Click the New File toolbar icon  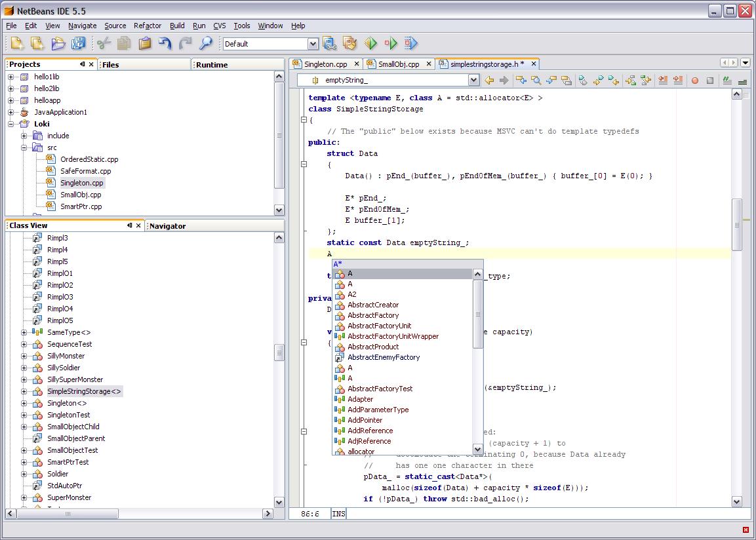[x=17, y=43]
